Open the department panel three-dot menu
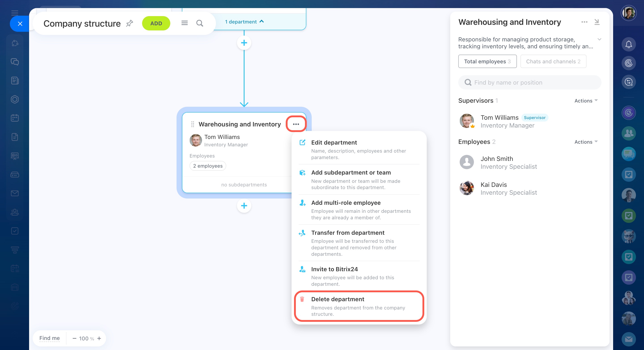The height and width of the screenshot is (350, 644). (584, 22)
